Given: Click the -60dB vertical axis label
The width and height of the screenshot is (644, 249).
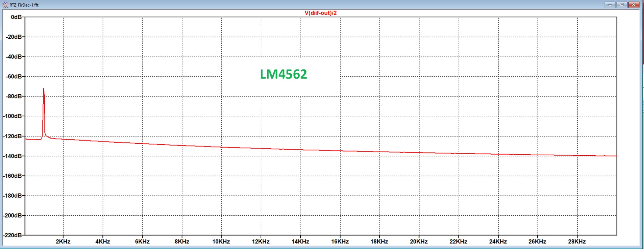Looking at the screenshot, I should tap(14, 76).
